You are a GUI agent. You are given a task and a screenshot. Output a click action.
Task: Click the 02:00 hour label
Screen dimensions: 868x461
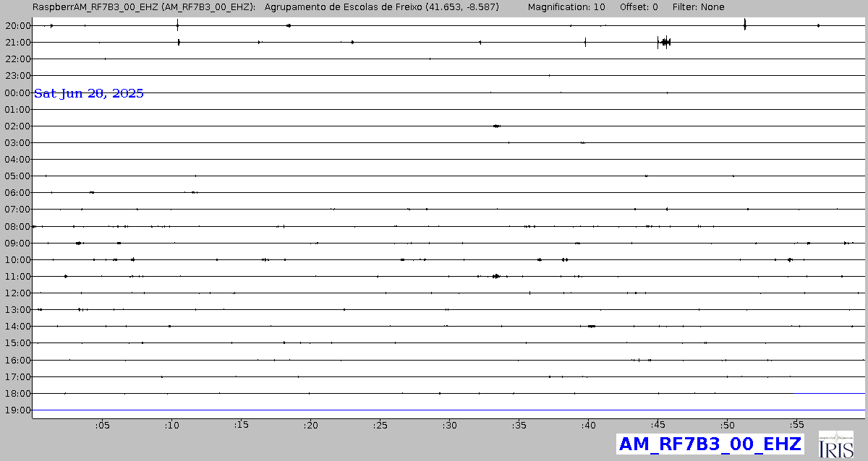click(x=17, y=126)
